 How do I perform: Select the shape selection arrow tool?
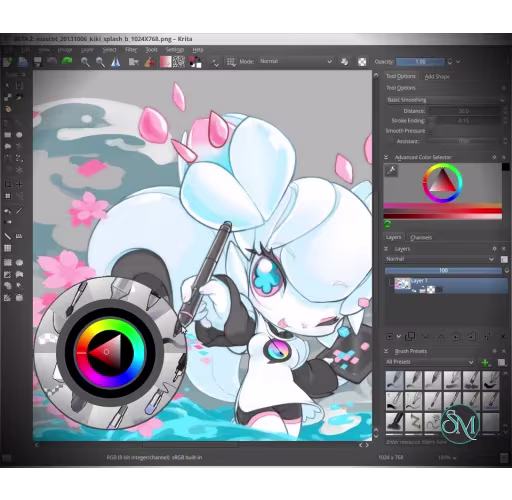coord(7,86)
